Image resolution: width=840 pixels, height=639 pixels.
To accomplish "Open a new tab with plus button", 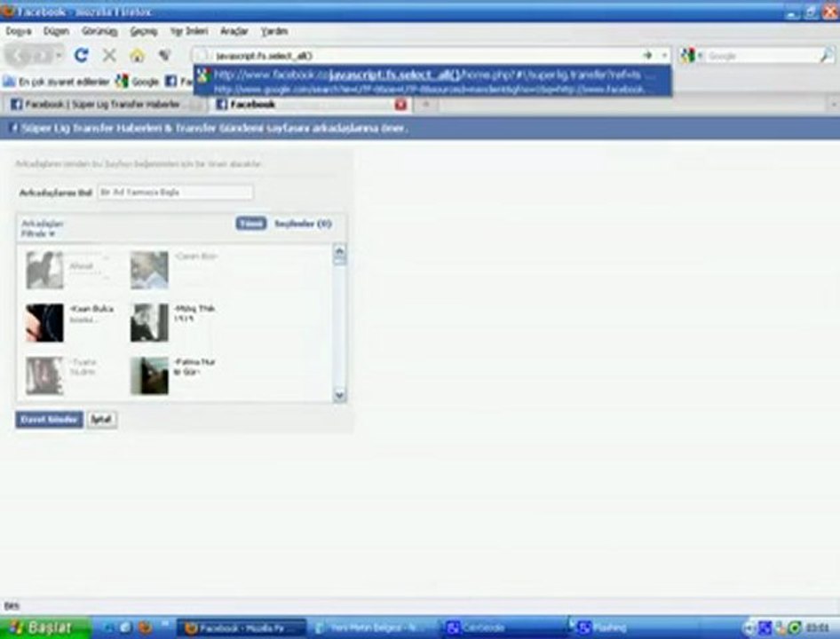I will (426, 105).
